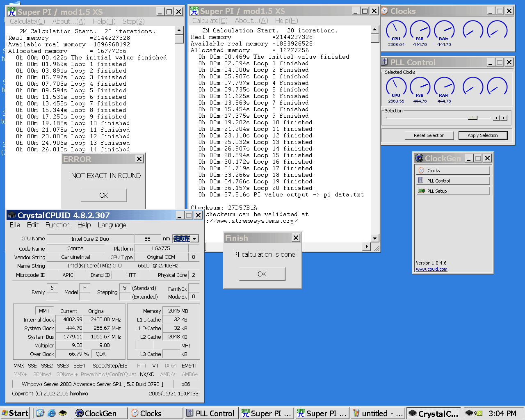
Task: Click the taskbar clock showing 3:04 PM
Action: click(502, 413)
